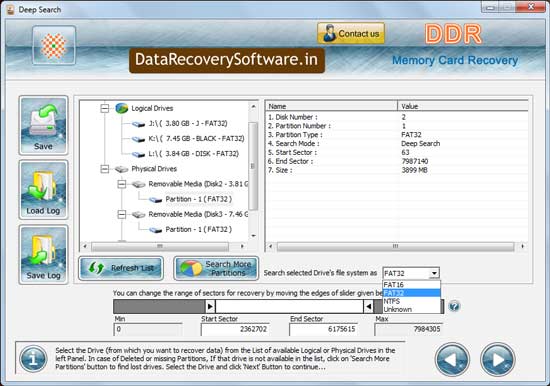
Task: Open the Load Log icon button
Action: (43, 190)
